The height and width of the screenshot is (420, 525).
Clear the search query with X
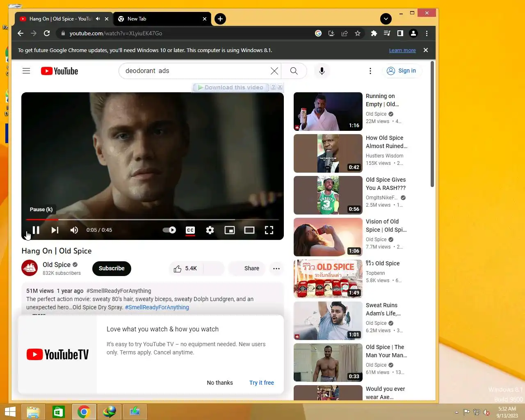(x=274, y=71)
